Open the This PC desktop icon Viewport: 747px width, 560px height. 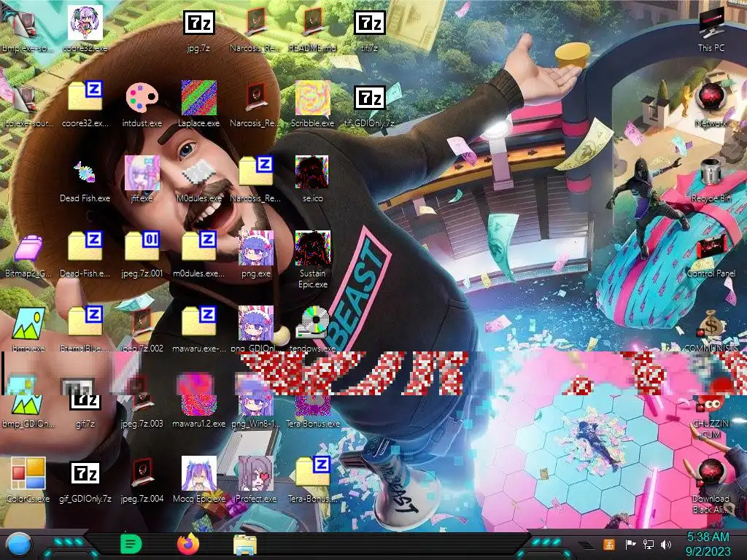[x=711, y=23]
